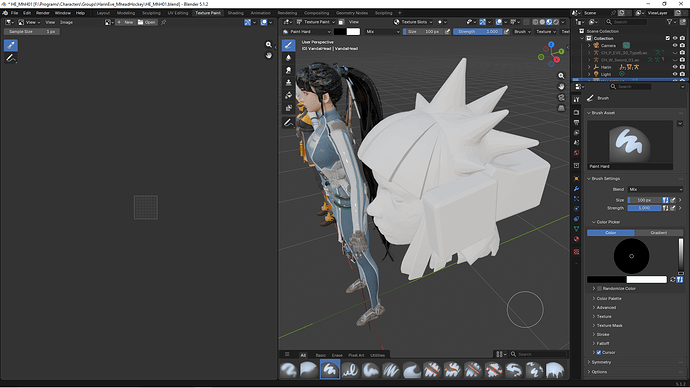This screenshot has width=690, height=388.
Task: Click the image editor pan hand icon
Action: (x=268, y=55)
